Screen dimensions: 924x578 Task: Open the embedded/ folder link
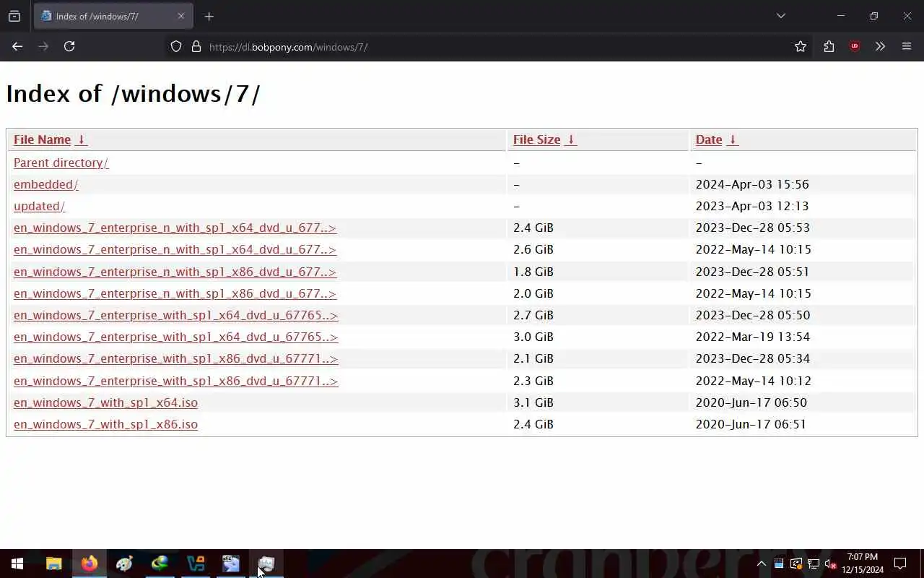tap(46, 184)
